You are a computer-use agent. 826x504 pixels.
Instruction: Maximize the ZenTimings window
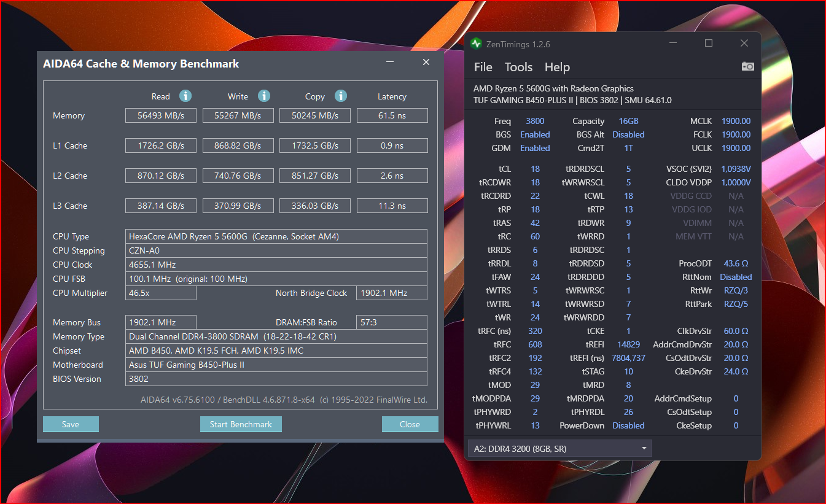point(709,44)
